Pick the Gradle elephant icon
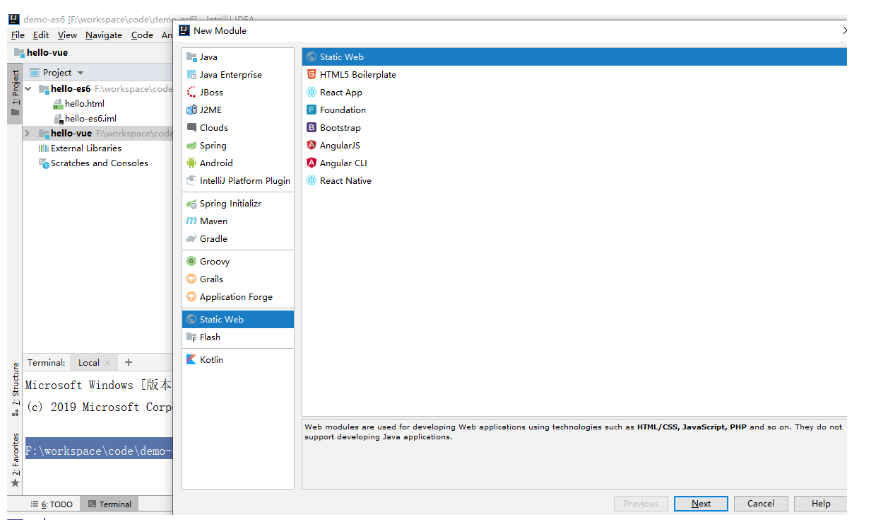 pyautogui.click(x=191, y=238)
